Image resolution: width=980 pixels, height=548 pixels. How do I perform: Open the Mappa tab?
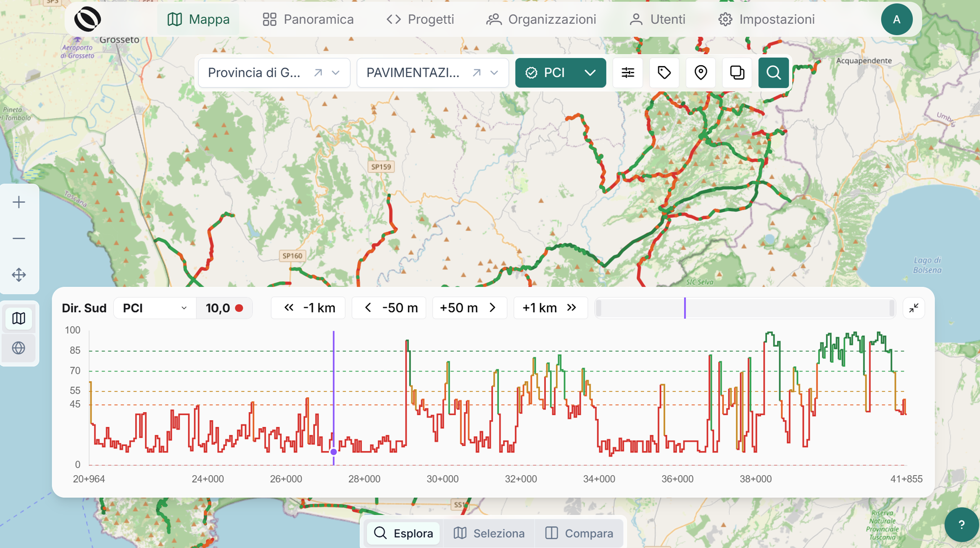tap(198, 19)
